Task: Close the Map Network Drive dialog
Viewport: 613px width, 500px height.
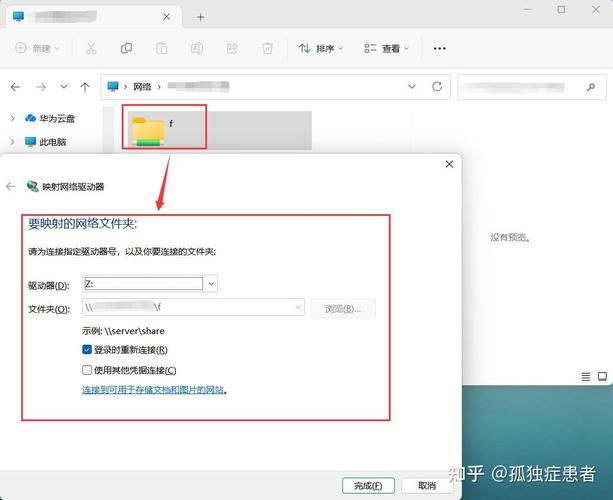Action: pos(449,164)
